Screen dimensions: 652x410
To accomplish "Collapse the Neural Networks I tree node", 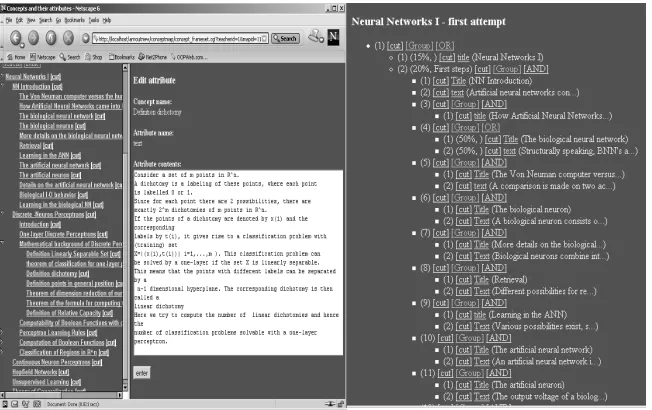I will click(2, 77).
